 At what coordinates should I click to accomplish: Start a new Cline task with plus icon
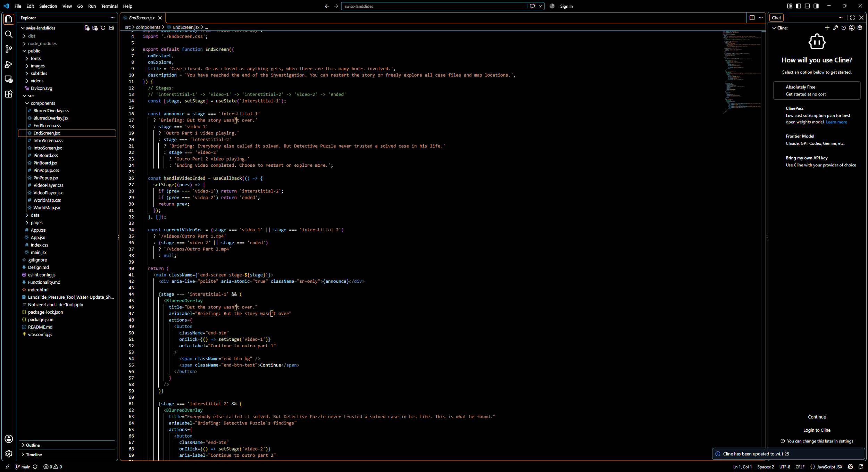click(827, 28)
